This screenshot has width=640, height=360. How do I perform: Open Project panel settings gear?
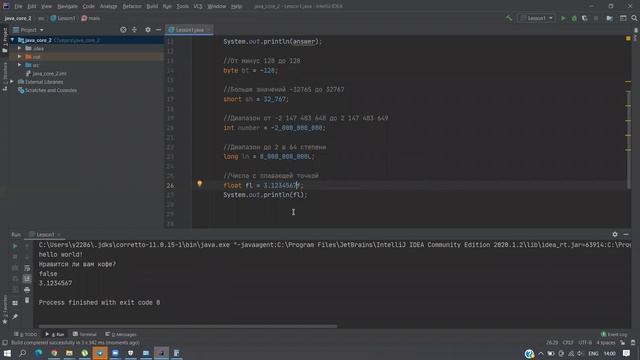pos(148,30)
